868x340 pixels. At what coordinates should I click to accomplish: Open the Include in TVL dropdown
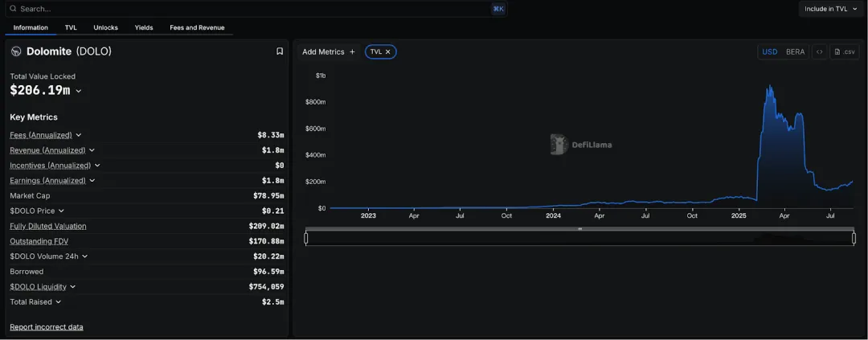[x=830, y=9]
